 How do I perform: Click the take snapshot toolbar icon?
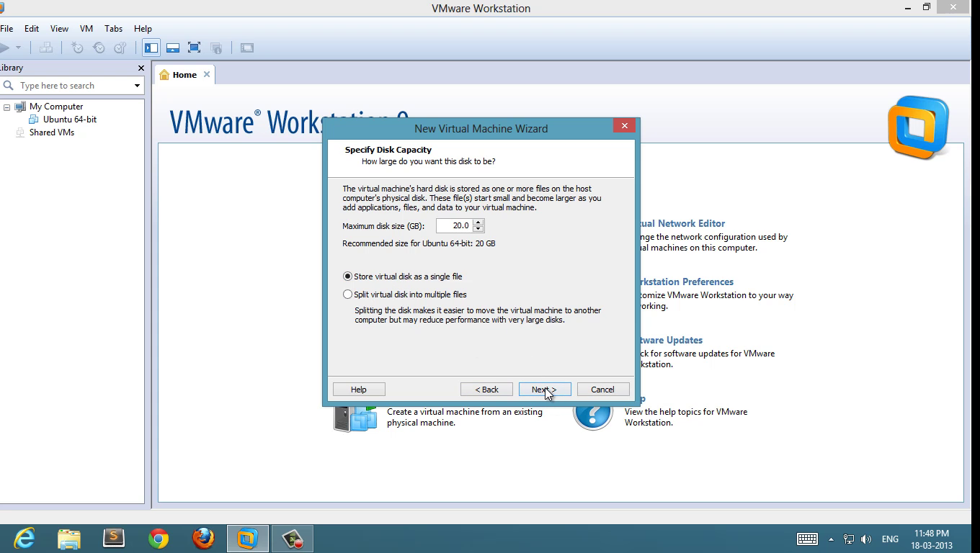click(x=77, y=48)
